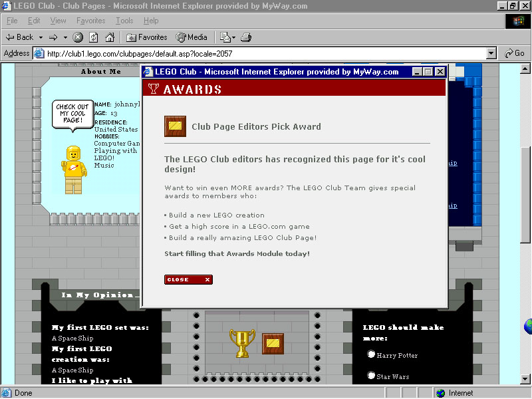Minimize the LEGO Club popup window

(x=417, y=72)
